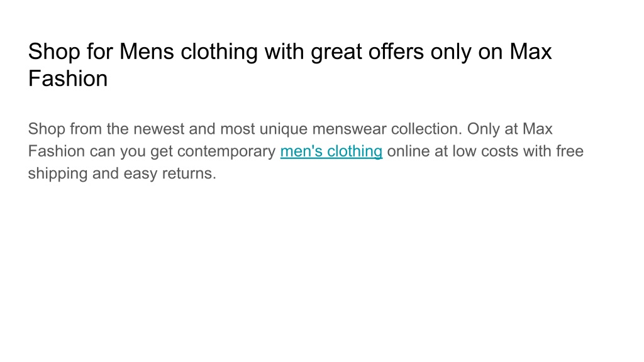
Task: Click the word 'contemporary' before the link
Action: (226, 151)
